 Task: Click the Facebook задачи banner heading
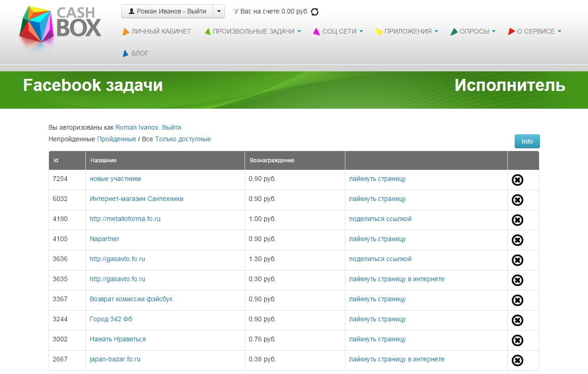93,85
